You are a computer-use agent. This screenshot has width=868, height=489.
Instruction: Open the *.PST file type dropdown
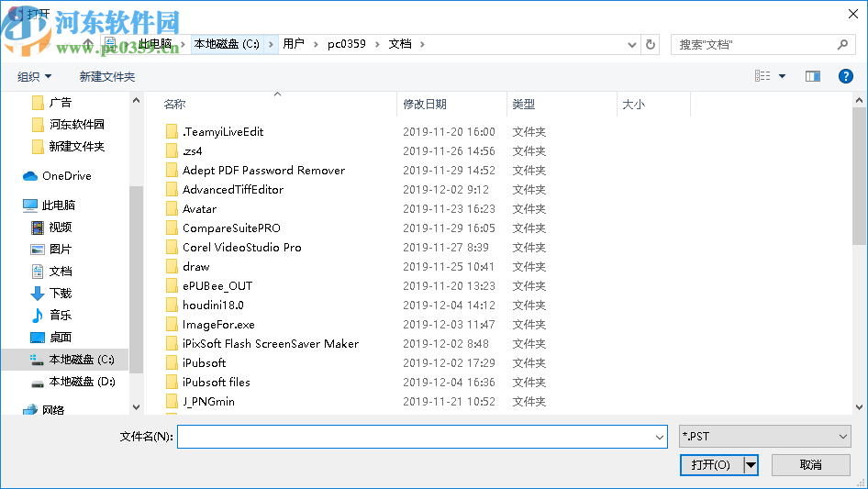[x=764, y=437]
